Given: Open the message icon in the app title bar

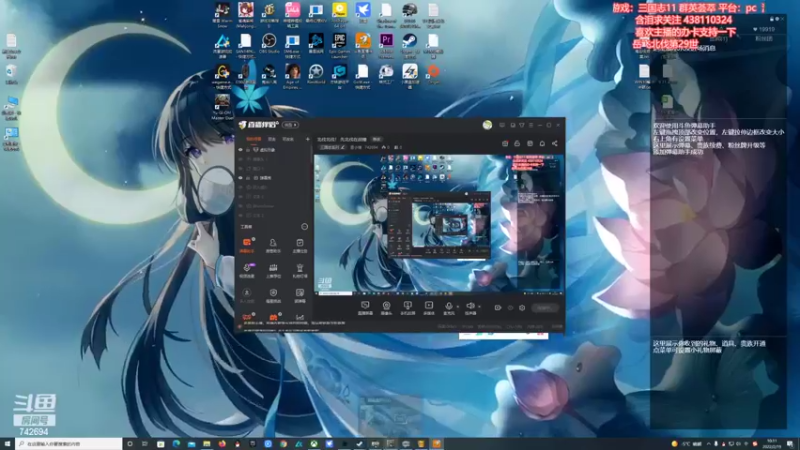Looking at the screenshot, I should pyautogui.click(x=502, y=125).
